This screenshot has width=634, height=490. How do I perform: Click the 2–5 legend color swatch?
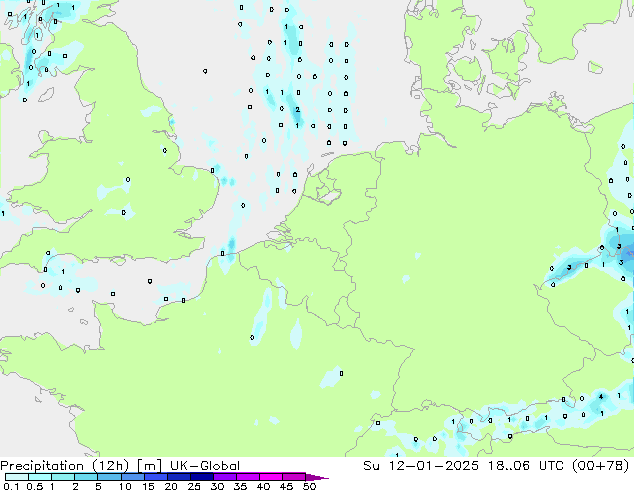pyautogui.click(x=86, y=477)
